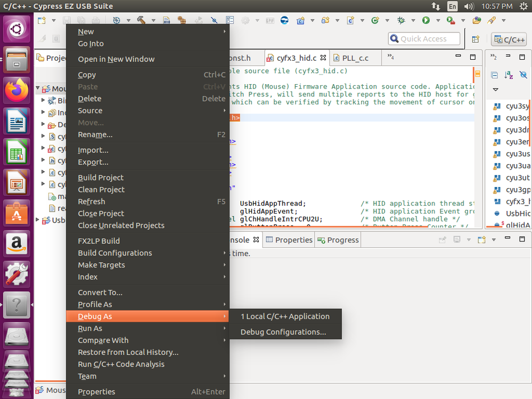
Task: Click the Cypress EZ logo toolbar icon
Action: pyautogui.click(x=284, y=20)
